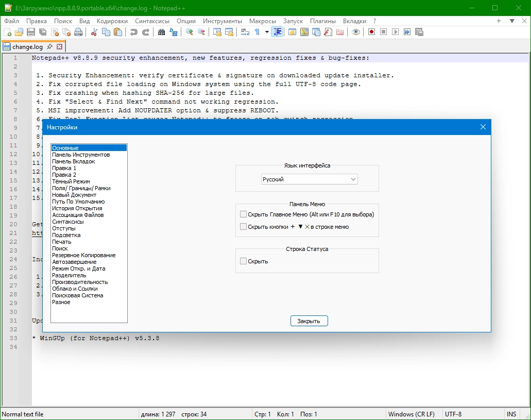Toggle synchronized horizontal scrolling icon
This screenshot has height=420, width=531.
click(229, 32)
